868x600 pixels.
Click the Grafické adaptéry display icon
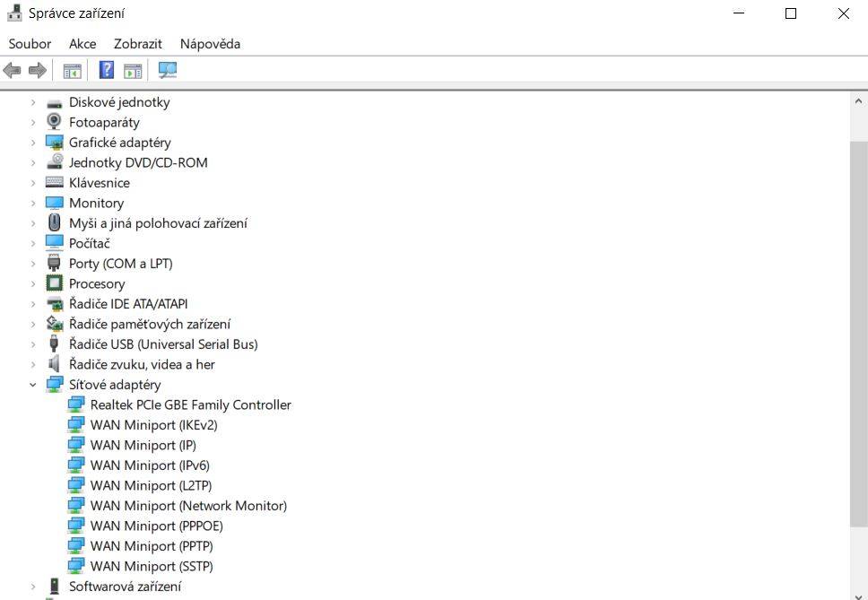54,143
